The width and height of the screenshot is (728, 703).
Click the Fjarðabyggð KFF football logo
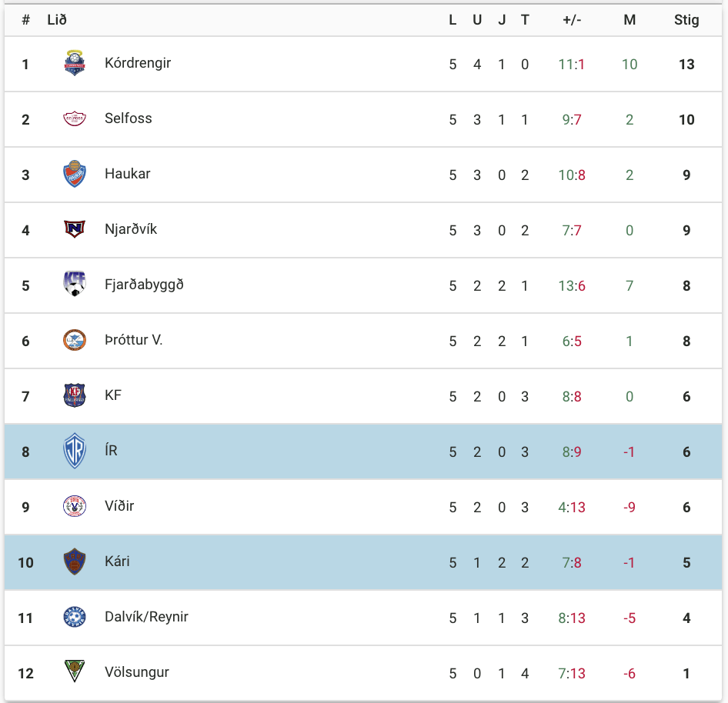pyautogui.click(x=75, y=284)
